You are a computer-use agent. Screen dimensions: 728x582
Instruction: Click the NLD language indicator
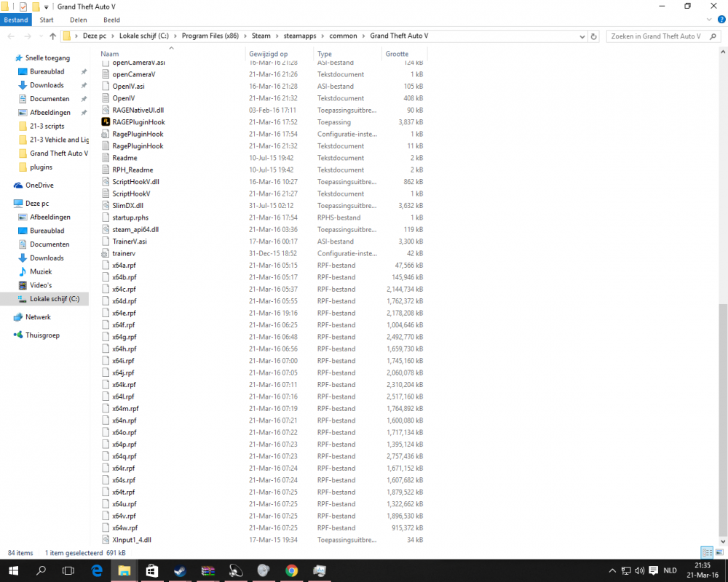point(670,570)
